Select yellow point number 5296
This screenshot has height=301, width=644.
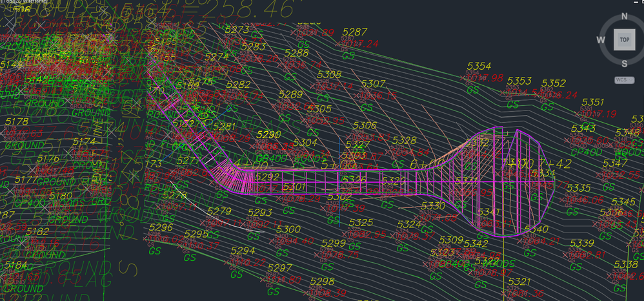161,227
